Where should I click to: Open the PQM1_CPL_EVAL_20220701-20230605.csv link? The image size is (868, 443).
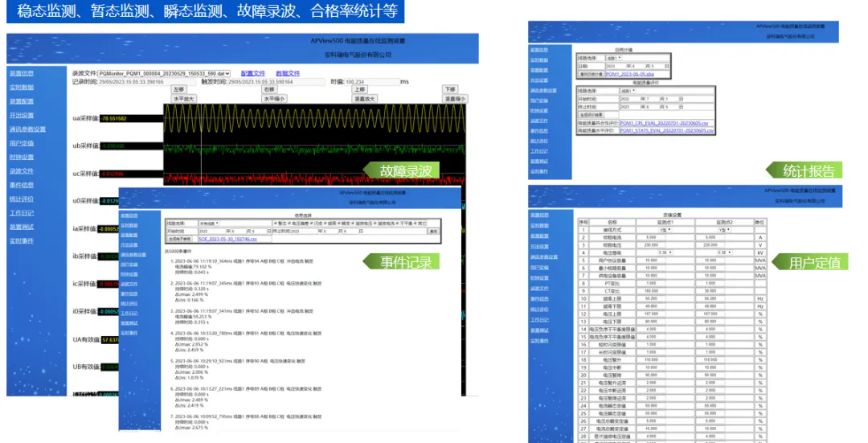(x=665, y=124)
